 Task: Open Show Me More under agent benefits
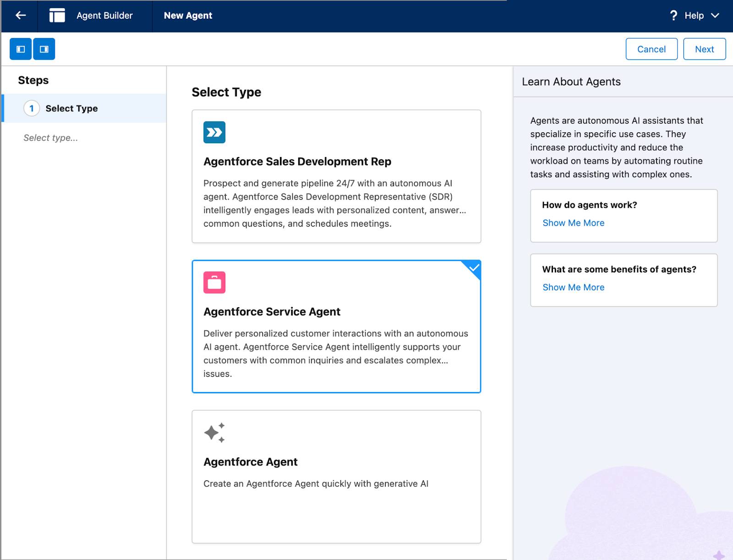tap(573, 287)
